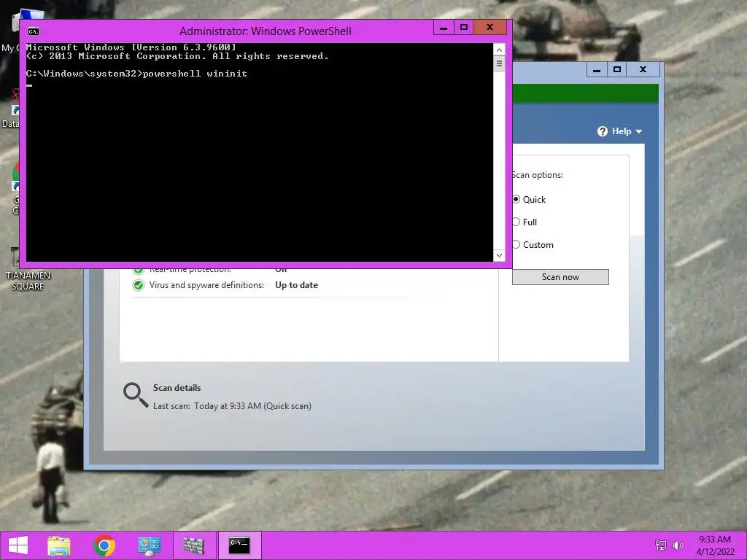Screen dimensions: 747x560
Task: Open File Explorer from the taskbar
Action: click(59, 545)
